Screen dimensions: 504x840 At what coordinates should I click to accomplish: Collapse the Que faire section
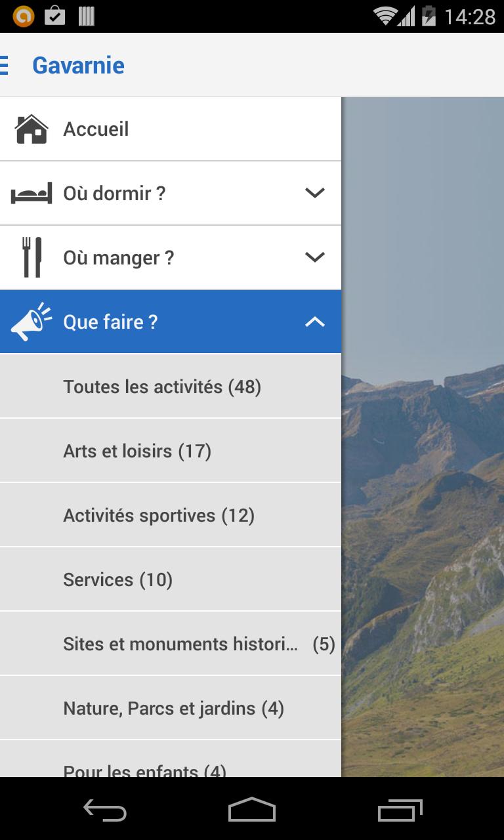[x=315, y=322]
